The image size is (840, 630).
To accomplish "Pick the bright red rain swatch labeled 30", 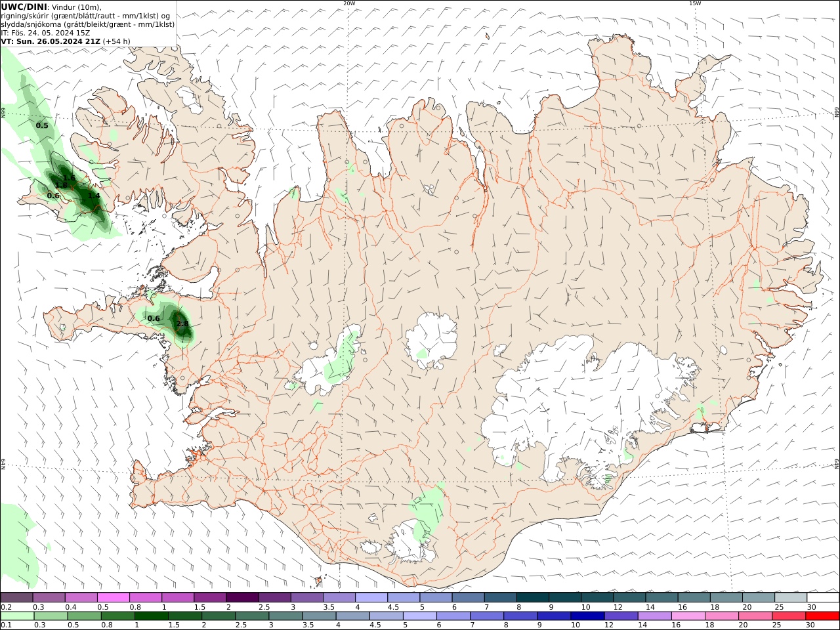I will point(822,616).
